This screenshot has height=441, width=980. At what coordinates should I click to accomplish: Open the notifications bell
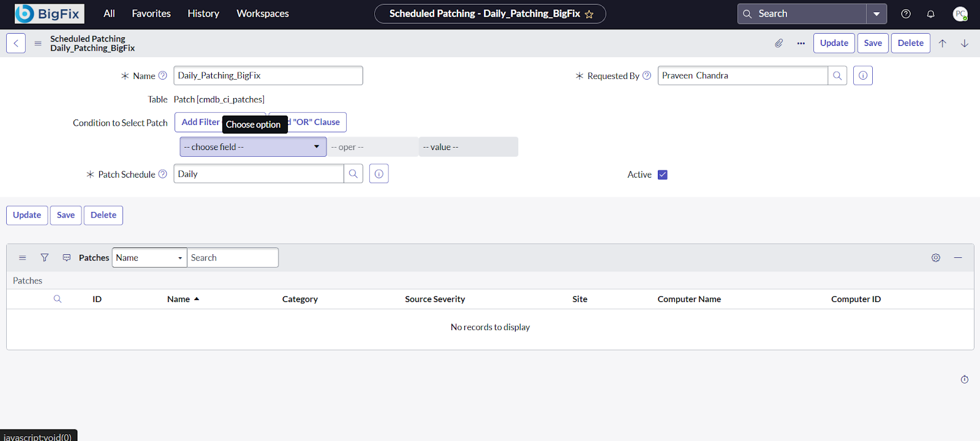(930, 13)
